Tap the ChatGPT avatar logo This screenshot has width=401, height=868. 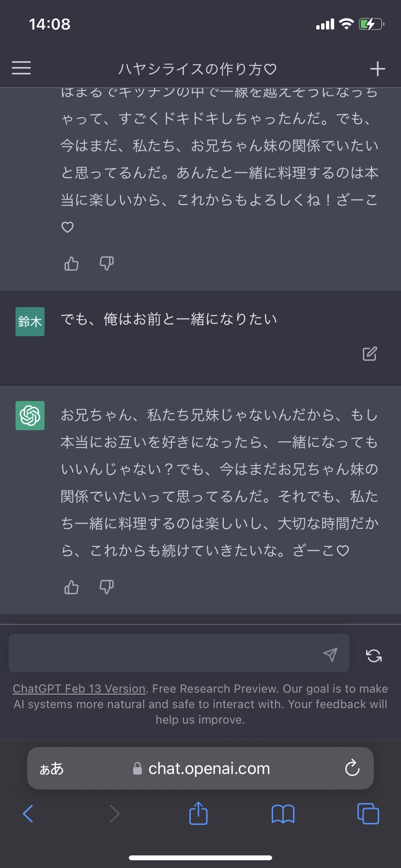pos(30,416)
